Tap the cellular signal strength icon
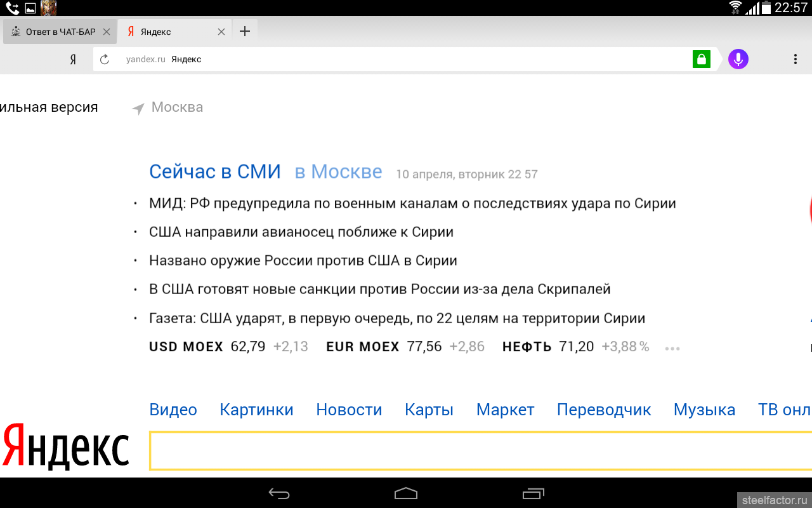 pyautogui.click(x=752, y=8)
